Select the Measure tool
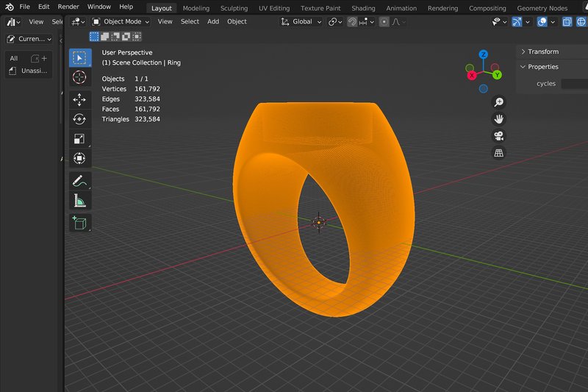This screenshot has height=392, width=588. click(x=79, y=200)
